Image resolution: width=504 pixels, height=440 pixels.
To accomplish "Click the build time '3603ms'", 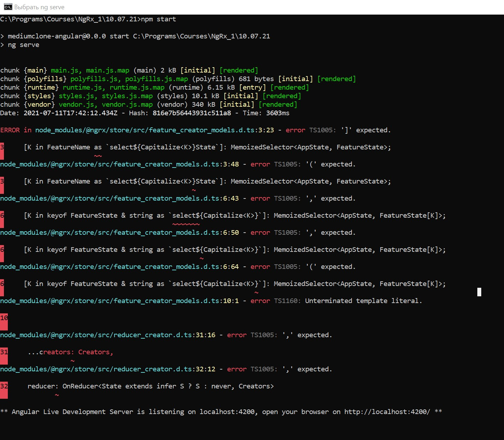I will click(x=278, y=113).
